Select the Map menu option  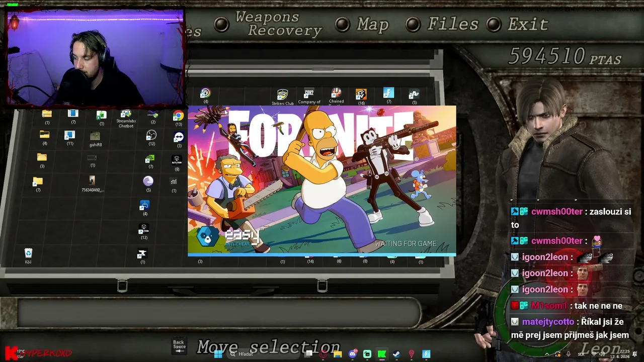tap(373, 24)
